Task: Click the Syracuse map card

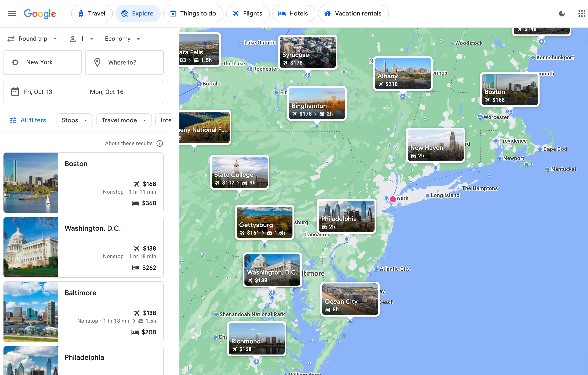Action: point(308,52)
